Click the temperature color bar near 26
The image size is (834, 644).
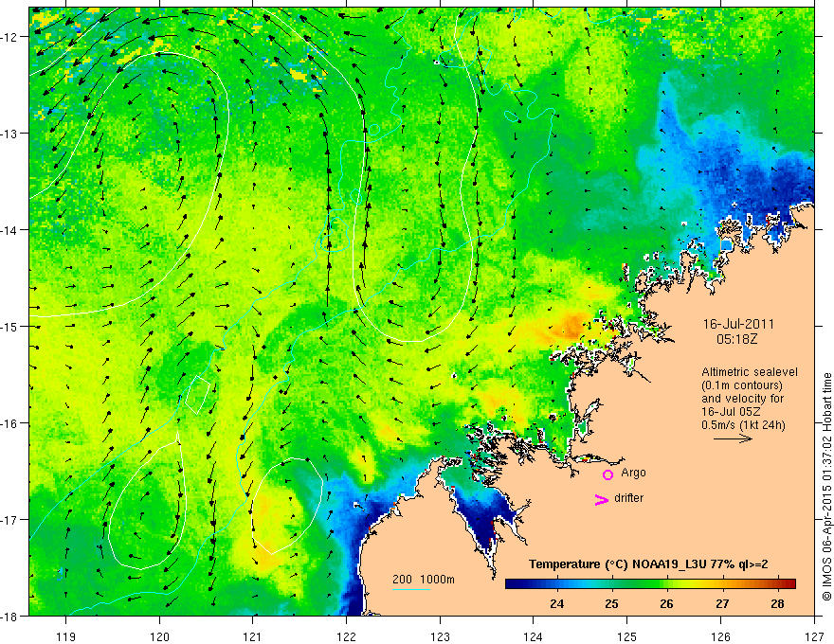coord(666,584)
